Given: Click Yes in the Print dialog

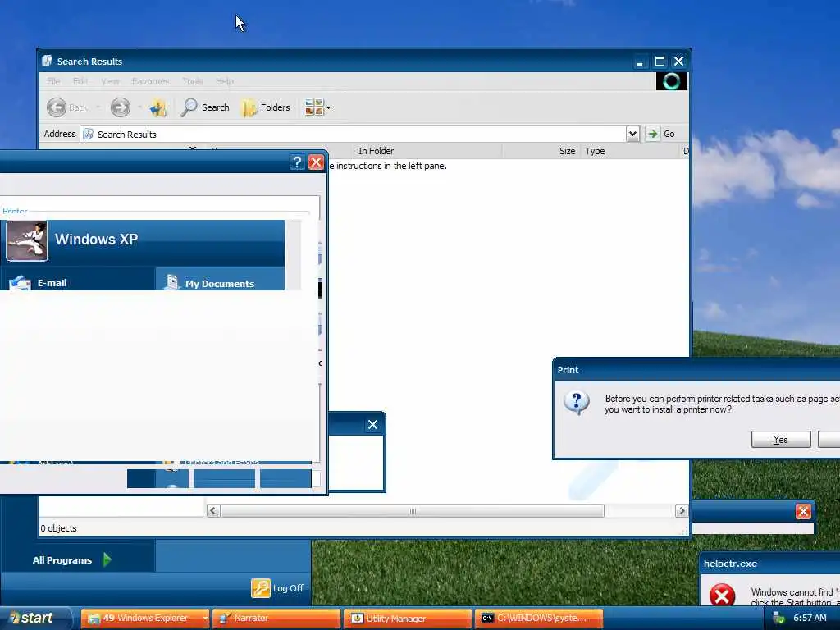Looking at the screenshot, I should pos(781,440).
